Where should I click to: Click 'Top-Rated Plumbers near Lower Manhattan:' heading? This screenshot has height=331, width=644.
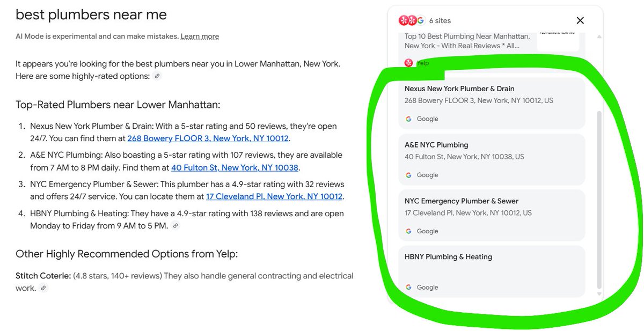click(118, 105)
